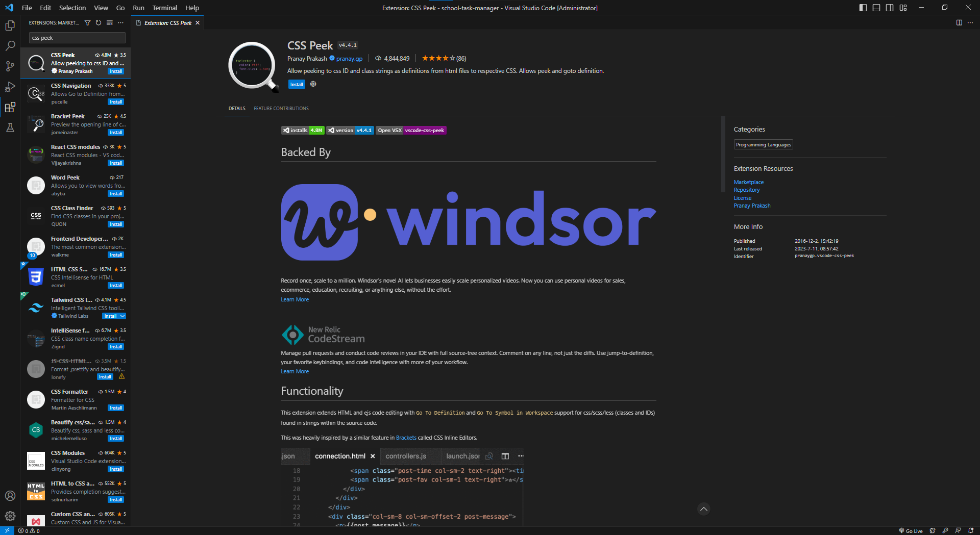
Task: Click the Programming Languages category tag
Action: point(764,145)
